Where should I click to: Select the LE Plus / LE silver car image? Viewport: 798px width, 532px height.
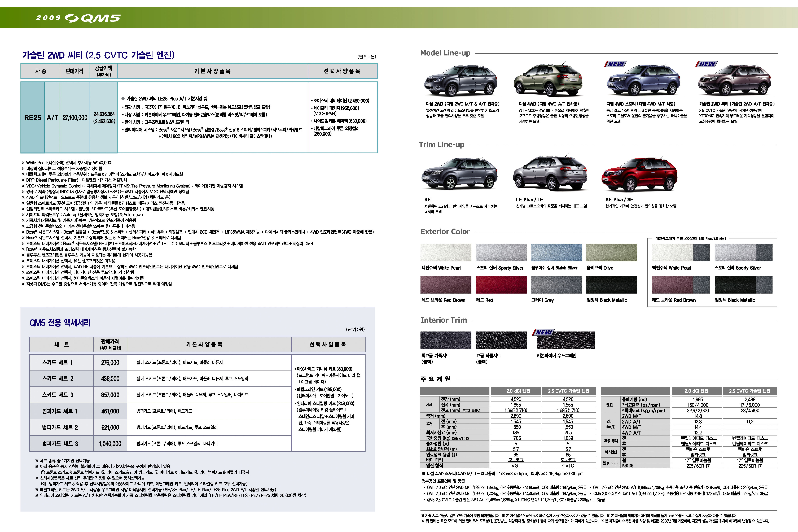[x=550, y=172]
